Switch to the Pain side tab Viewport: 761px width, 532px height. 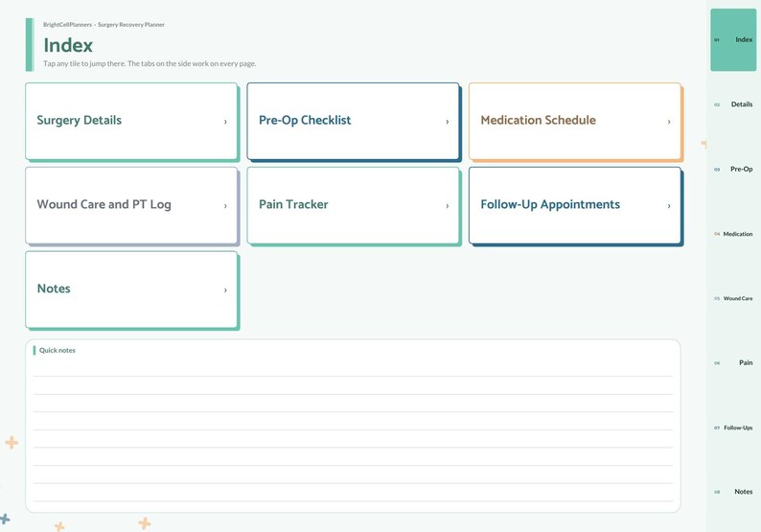click(733, 362)
